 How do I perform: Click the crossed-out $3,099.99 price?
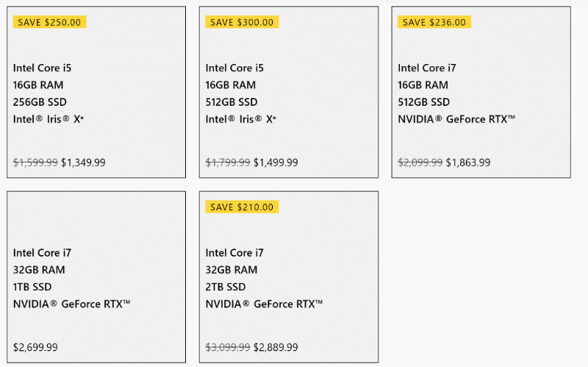point(228,347)
